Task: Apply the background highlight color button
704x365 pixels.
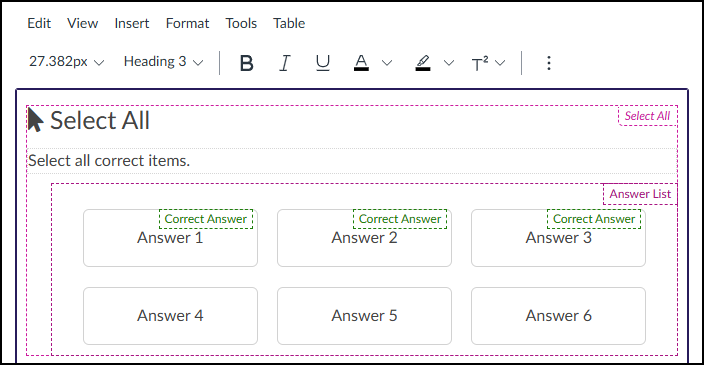Action: 423,63
